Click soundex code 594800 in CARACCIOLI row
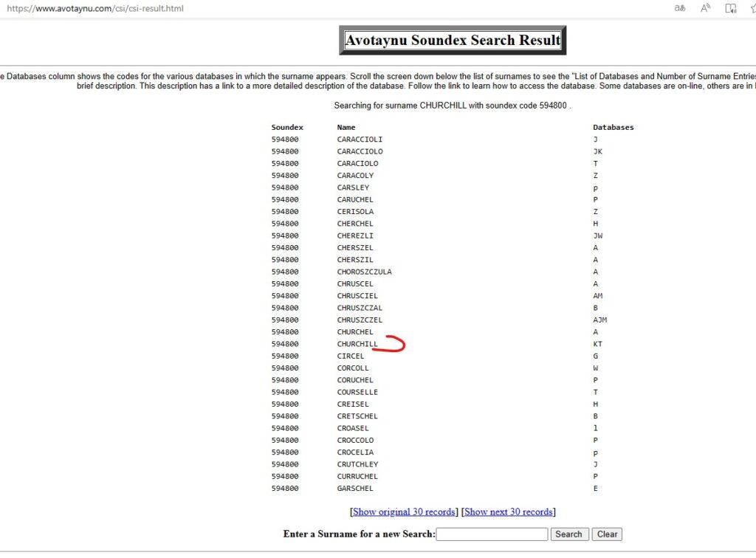This screenshot has width=756, height=558. click(285, 139)
